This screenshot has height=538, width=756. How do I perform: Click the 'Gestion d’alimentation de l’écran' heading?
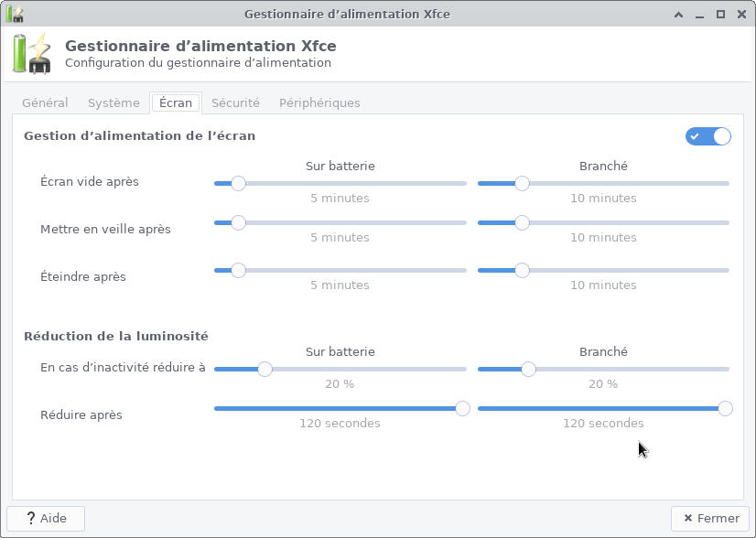pos(140,136)
